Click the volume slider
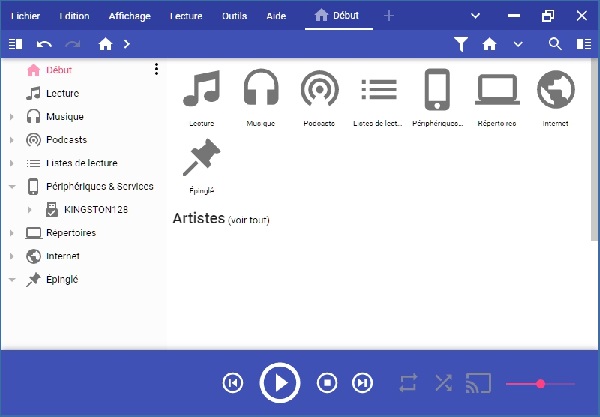The height and width of the screenshot is (417, 600). (540, 383)
